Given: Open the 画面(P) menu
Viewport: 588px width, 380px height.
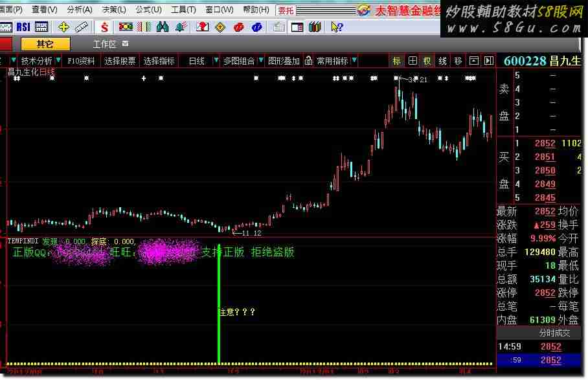Looking at the screenshot, I should (11, 9).
